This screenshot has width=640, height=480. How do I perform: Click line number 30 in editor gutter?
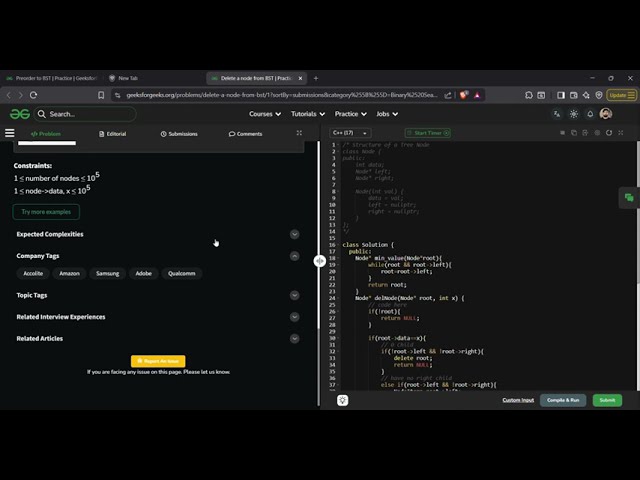pyautogui.click(x=332, y=338)
